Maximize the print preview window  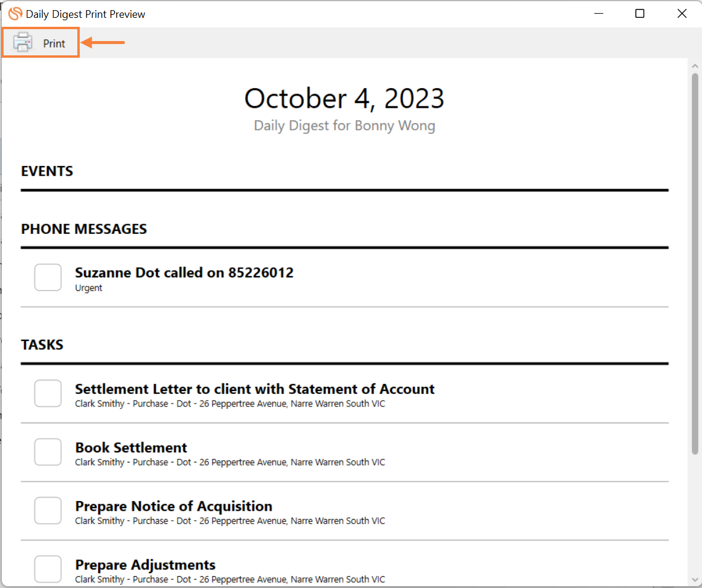click(640, 14)
